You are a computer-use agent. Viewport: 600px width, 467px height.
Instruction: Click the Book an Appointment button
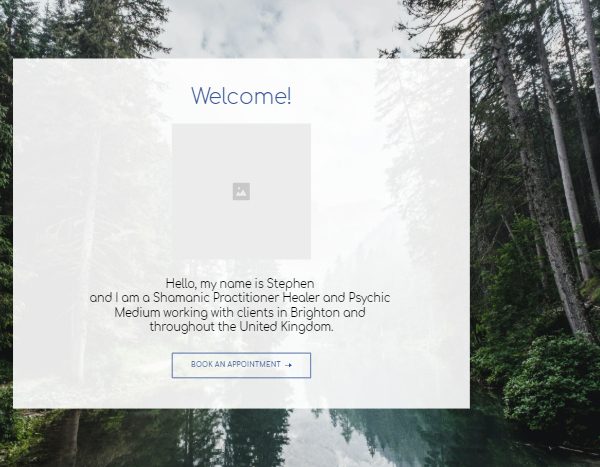[x=241, y=365]
